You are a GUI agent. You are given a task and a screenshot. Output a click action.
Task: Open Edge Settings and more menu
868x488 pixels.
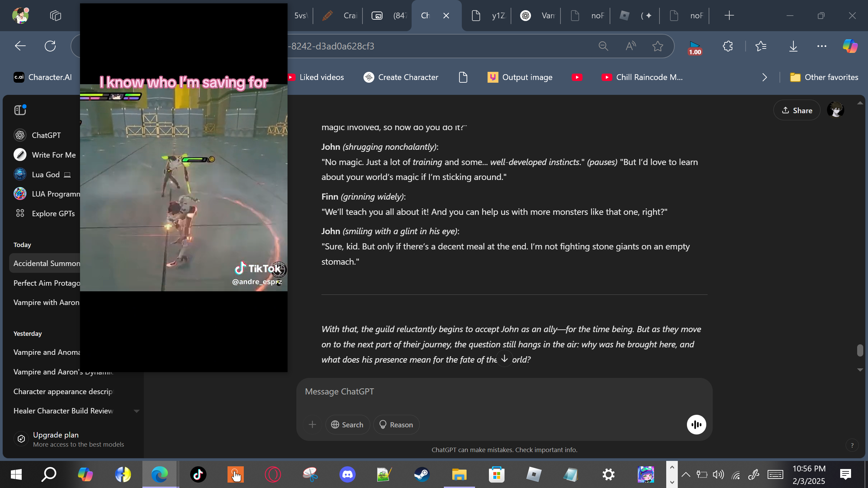point(822,46)
